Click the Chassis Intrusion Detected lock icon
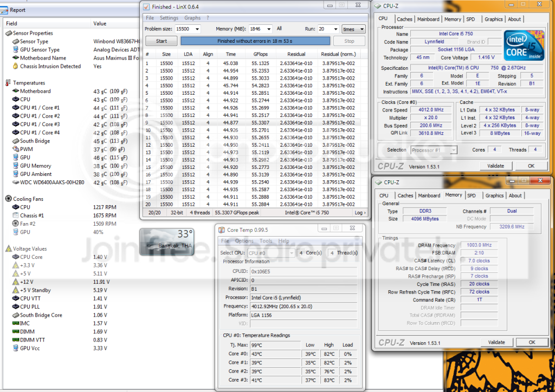This screenshot has width=555, height=392. [x=16, y=66]
